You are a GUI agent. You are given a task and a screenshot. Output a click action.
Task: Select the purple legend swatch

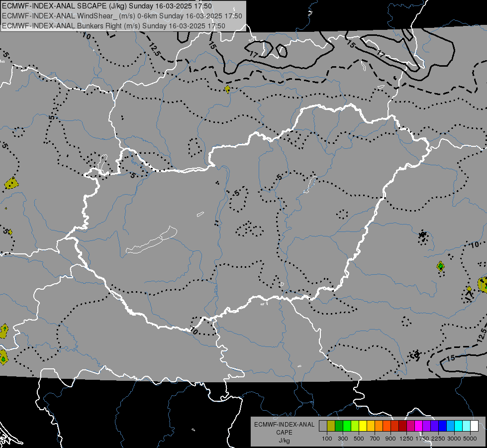427,426
